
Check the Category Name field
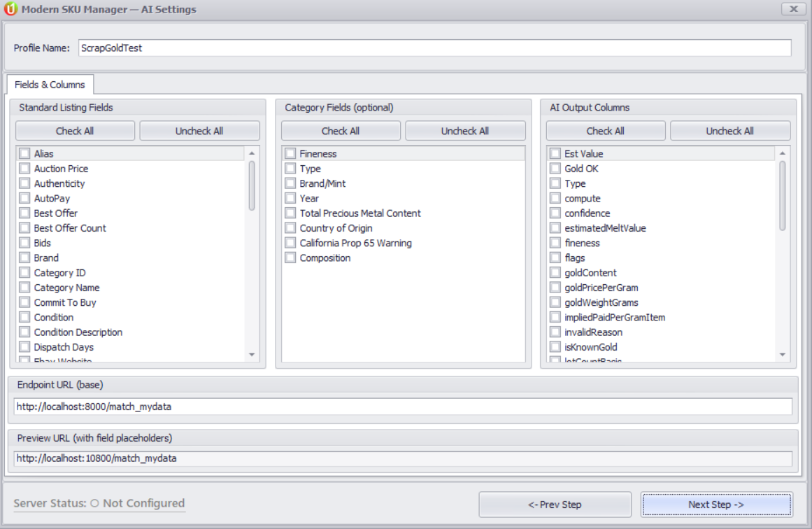(x=25, y=288)
